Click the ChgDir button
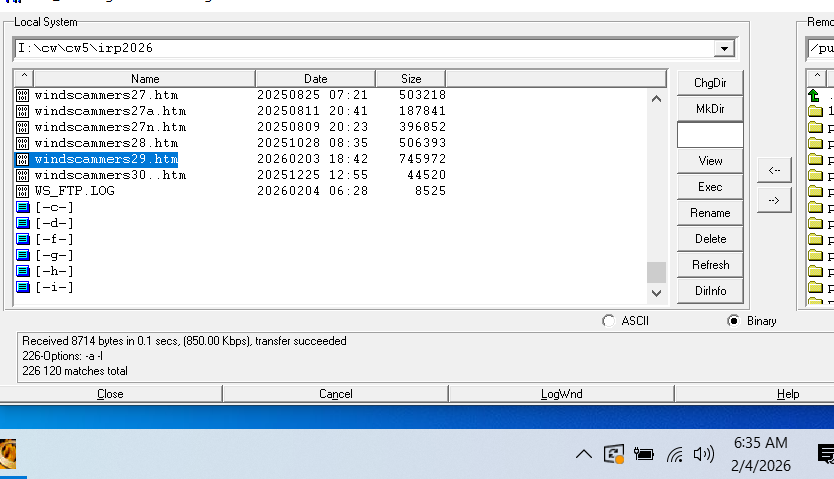This screenshot has width=834, height=479. pyautogui.click(x=709, y=83)
